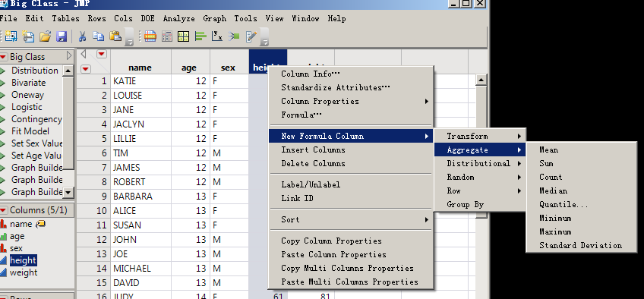Click the Fit Model green node icon
This screenshot has width=644, height=299.
coord(234,36)
